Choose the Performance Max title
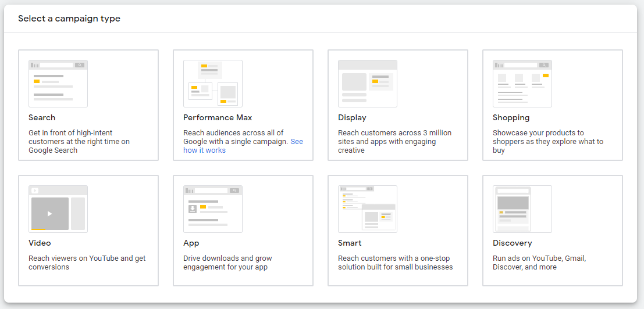This screenshot has height=309, width=644. 218,118
